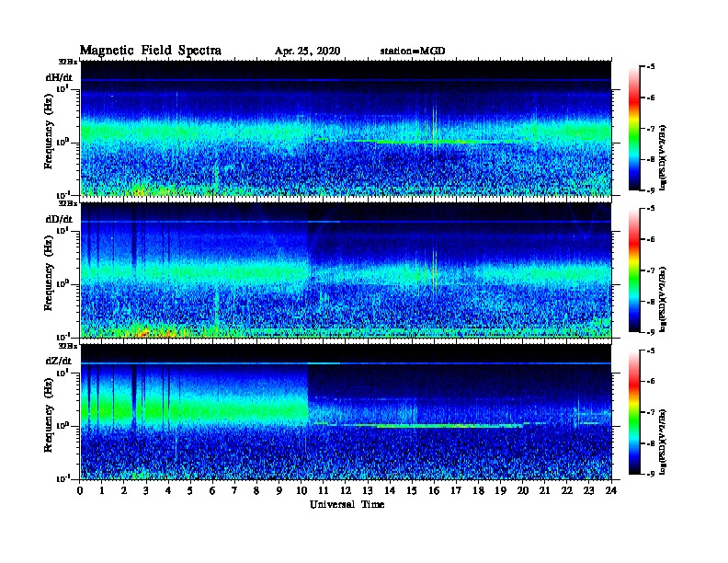Select the "dD/dt" panel label
Screen dimensions: 728x563
(59, 219)
